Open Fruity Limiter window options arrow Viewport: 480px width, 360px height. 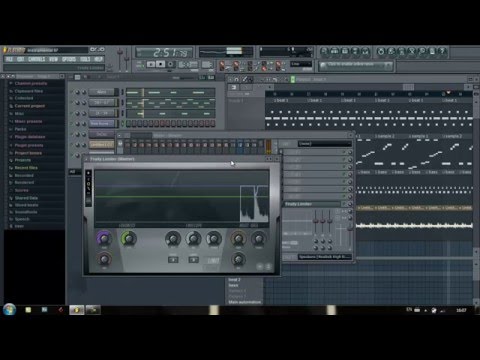(87, 159)
